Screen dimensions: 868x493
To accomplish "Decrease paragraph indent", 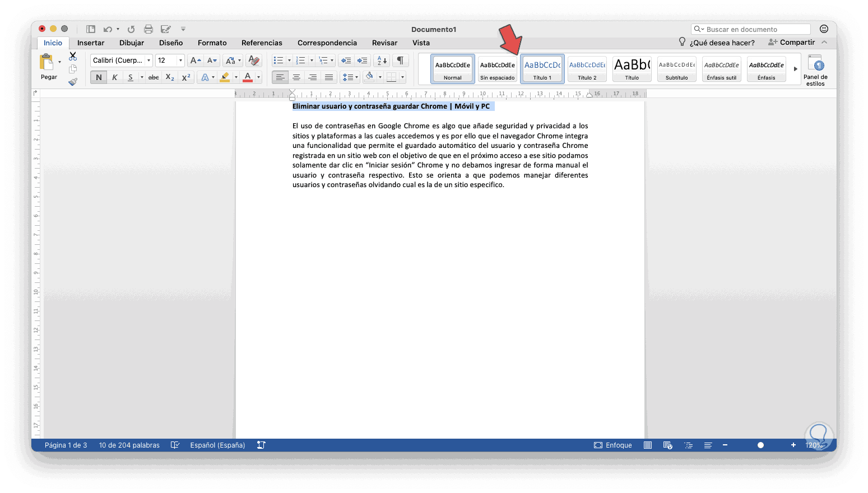I will pos(346,61).
